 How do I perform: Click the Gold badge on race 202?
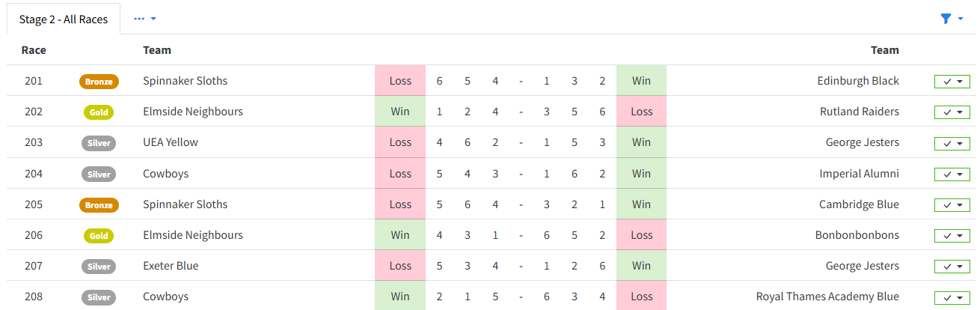click(99, 112)
